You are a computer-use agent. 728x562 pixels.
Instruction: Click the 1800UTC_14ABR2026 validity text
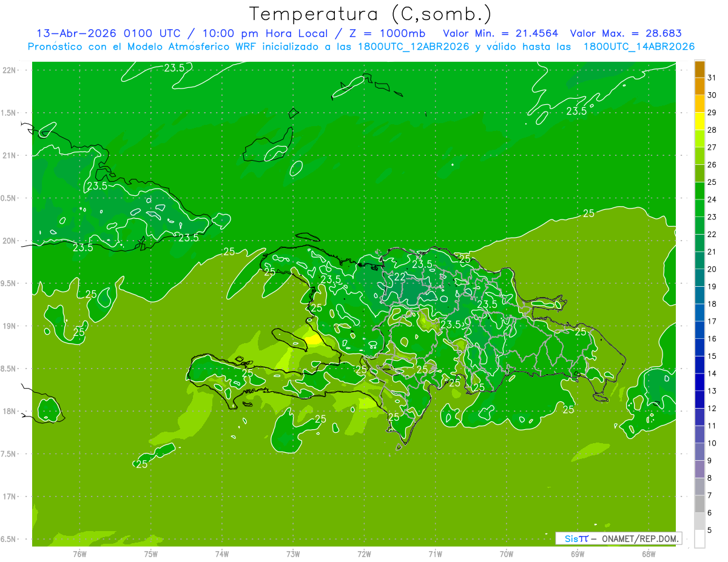(639, 46)
